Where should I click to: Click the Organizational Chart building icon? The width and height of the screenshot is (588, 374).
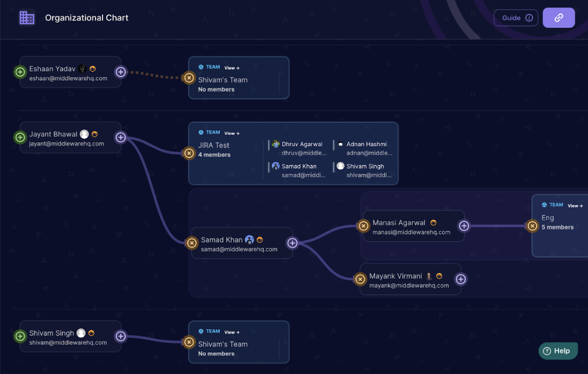coord(27,18)
